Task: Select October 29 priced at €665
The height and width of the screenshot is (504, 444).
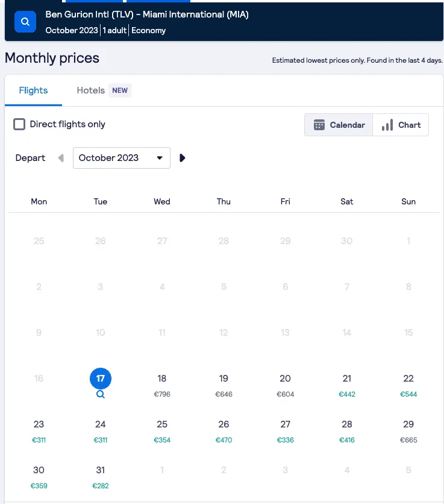Action: tap(408, 430)
